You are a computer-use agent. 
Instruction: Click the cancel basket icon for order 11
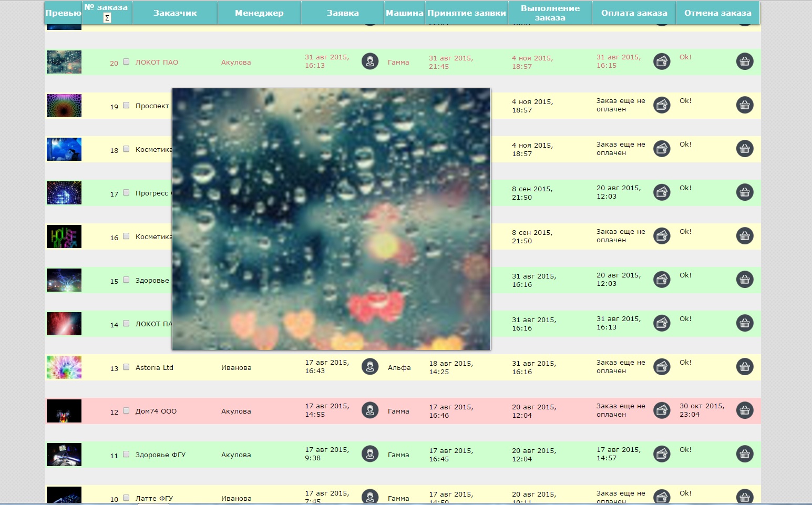[x=745, y=454]
